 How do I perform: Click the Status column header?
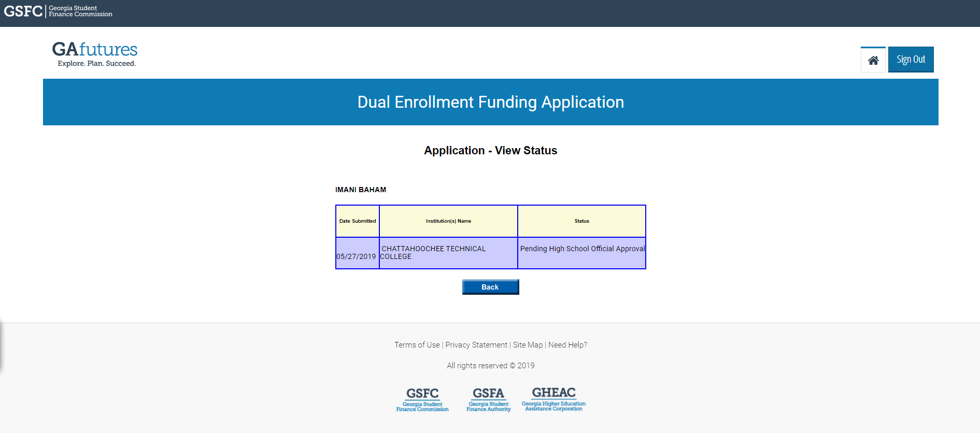pyautogui.click(x=582, y=221)
